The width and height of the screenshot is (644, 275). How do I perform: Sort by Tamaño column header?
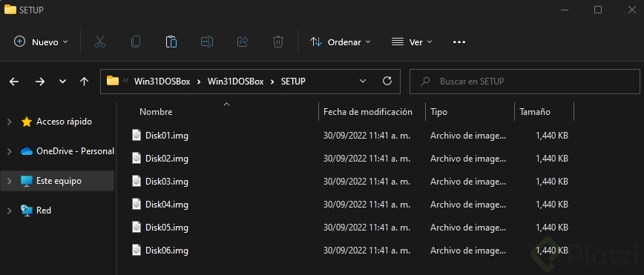[535, 112]
